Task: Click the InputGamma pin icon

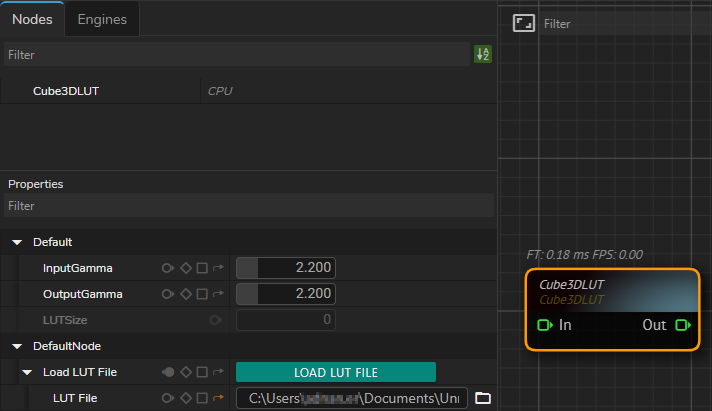Action: pos(168,268)
